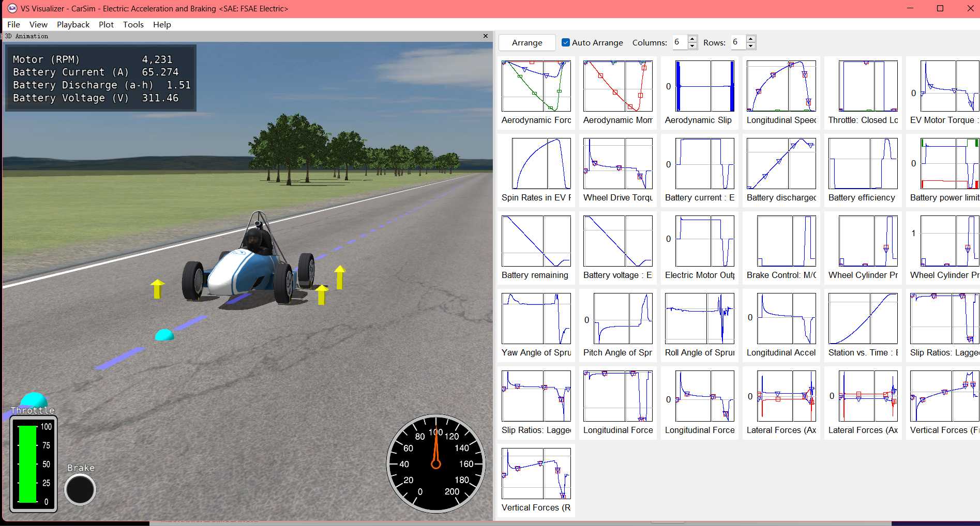Toggle the Auto Arrange checkbox
The image size is (980, 526).
(x=566, y=43)
